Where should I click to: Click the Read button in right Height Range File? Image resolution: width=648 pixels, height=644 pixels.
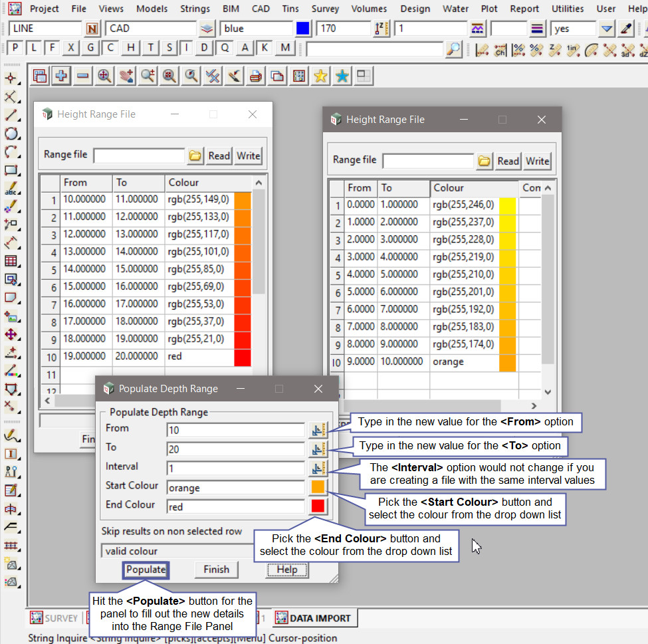(508, 161)
